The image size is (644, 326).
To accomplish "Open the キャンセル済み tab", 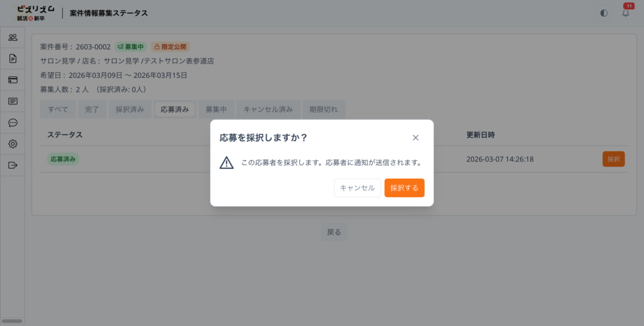I will coord(268,109).
